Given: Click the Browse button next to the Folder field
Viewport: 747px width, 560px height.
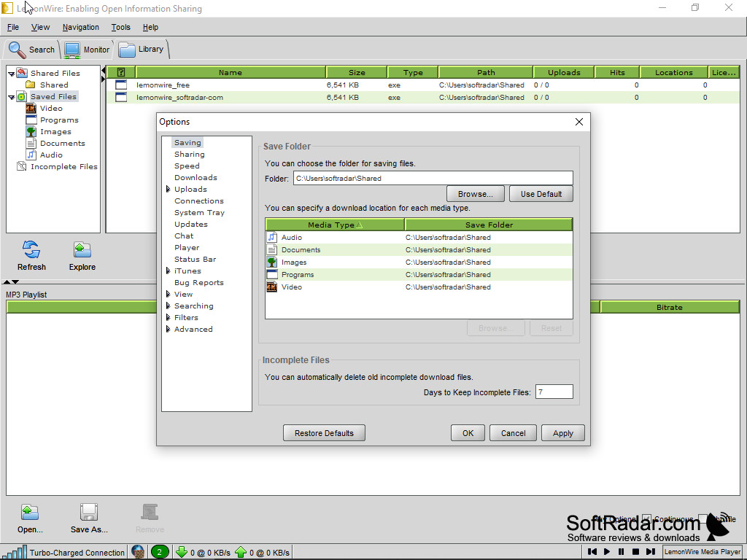Looking at the screenshot, I should [475, 194].
